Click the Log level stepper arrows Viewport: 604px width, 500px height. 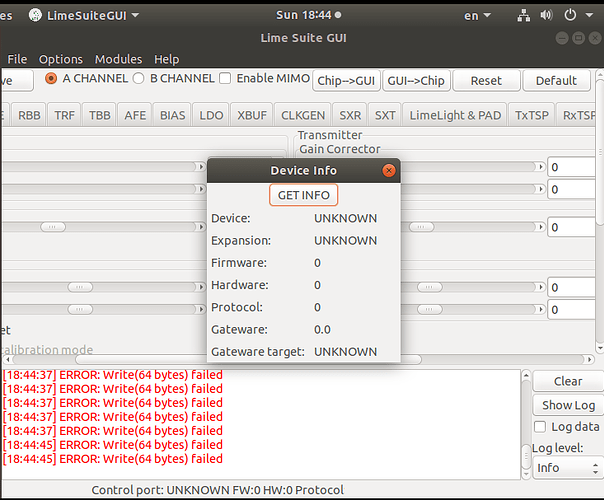click(x=596, y=468)
